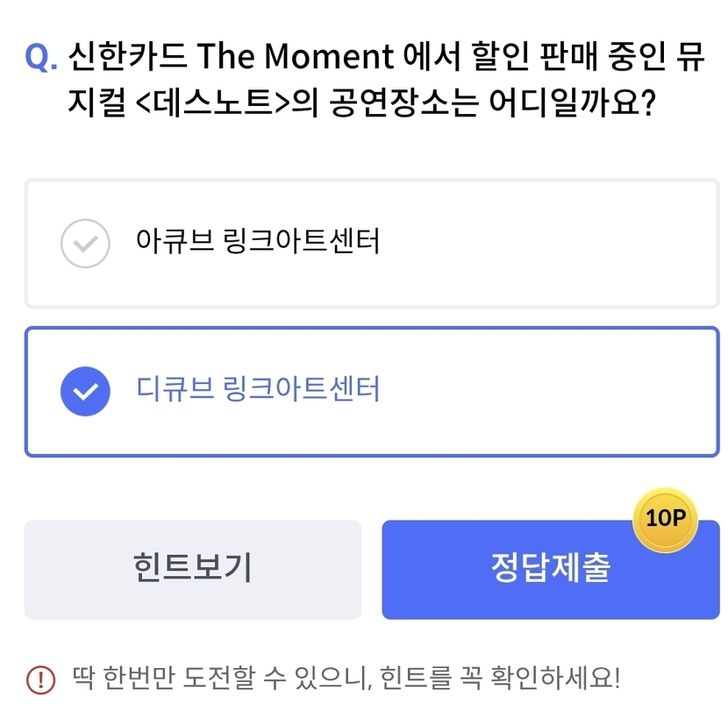Click the words The Moment in the question
The width and height of the screenshot is (728, 710).
pos(295,58)
